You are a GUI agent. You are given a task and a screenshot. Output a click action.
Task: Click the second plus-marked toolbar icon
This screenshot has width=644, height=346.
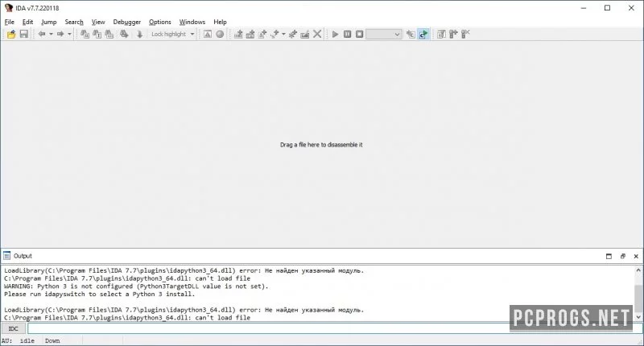tap(250, 34)
